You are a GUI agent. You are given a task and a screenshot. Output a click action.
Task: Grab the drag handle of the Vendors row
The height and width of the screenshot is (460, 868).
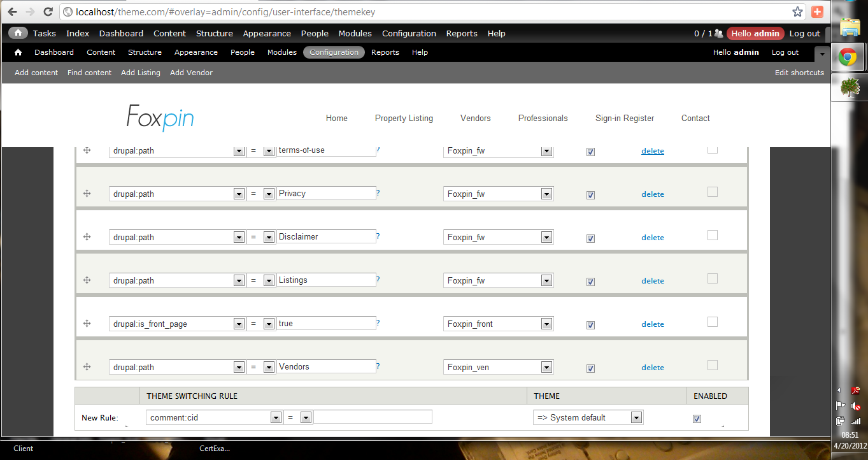(x=87, y=367)
